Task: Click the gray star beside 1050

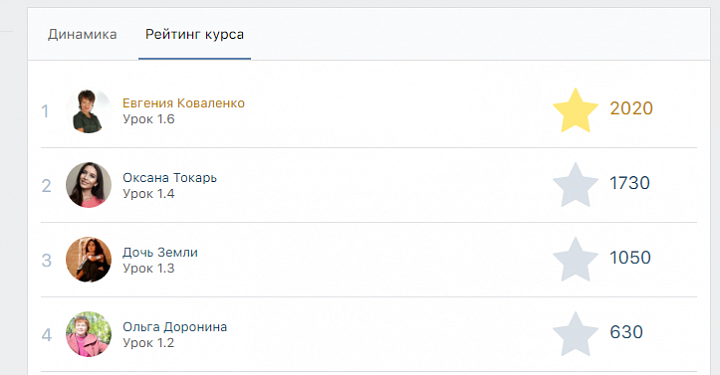Action: (575, 260)
